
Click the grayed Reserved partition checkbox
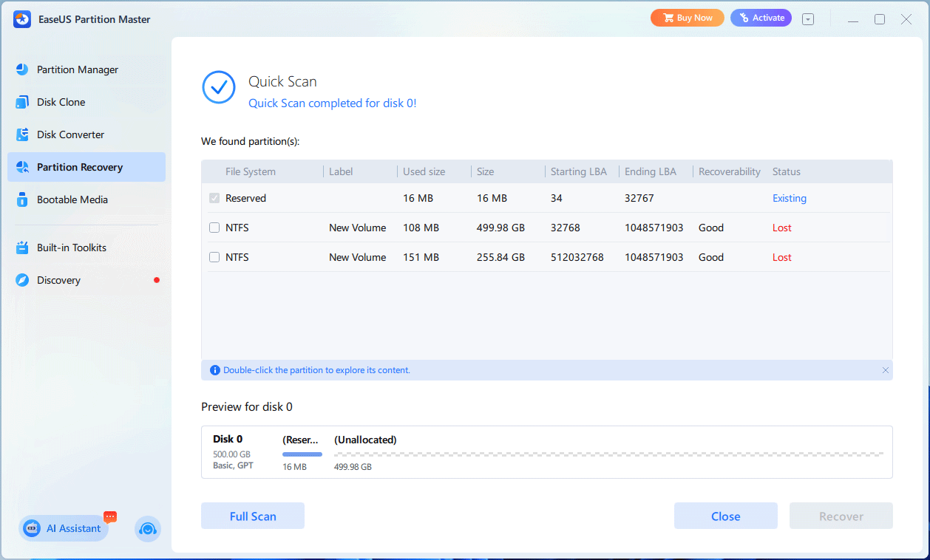pyautogui.click(x=214, y=198)
